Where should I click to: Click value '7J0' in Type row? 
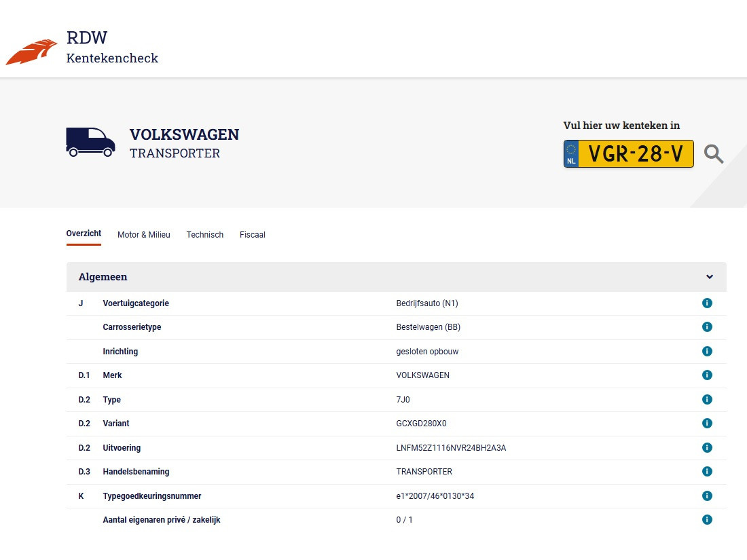pos(403,400)
